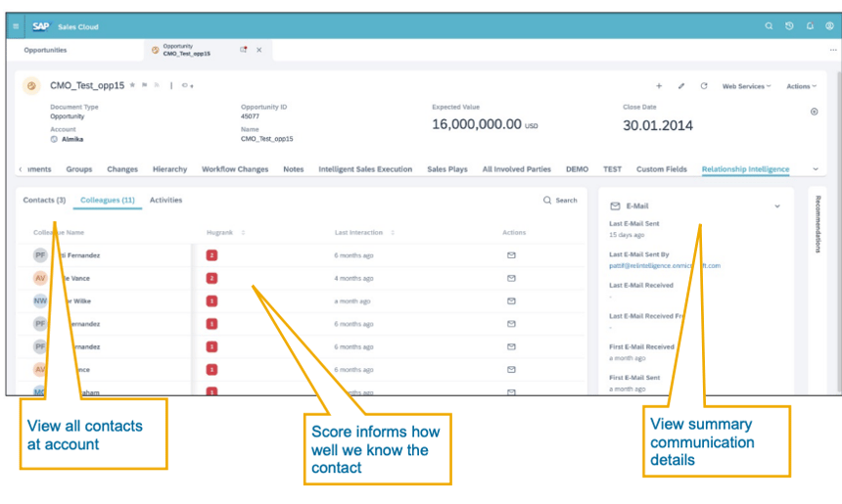The height and width of the screenshot is (504, 842).
Task: Go to the Notes tab
Action: (x=293, y=169)
